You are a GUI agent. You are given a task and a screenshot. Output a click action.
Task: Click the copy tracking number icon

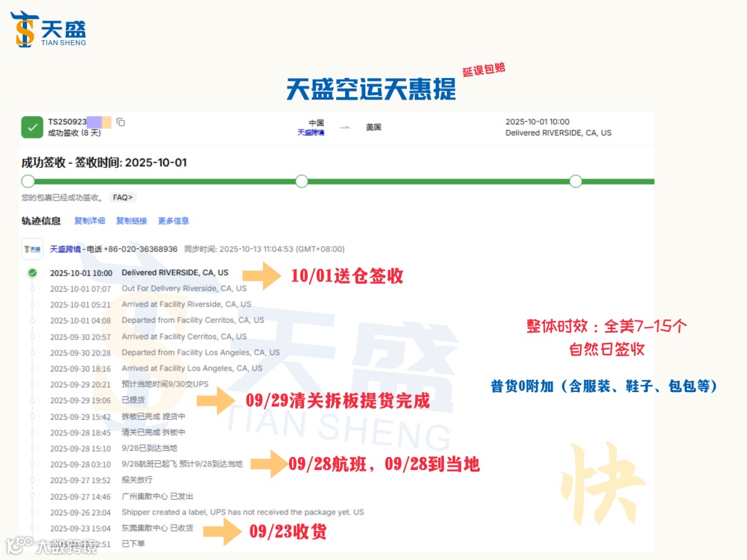pyautogui.click(x=120, y=122)
